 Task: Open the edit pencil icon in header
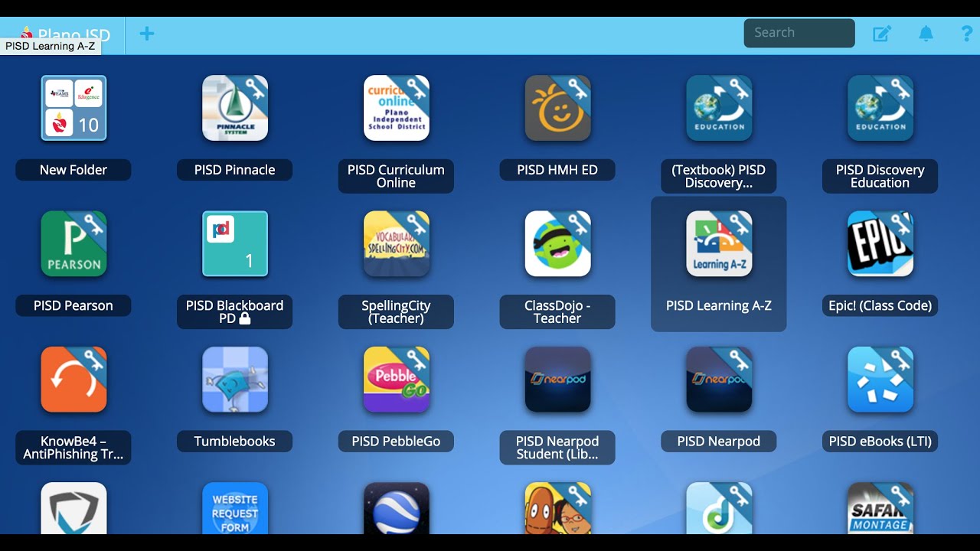[x=882, y=34]
